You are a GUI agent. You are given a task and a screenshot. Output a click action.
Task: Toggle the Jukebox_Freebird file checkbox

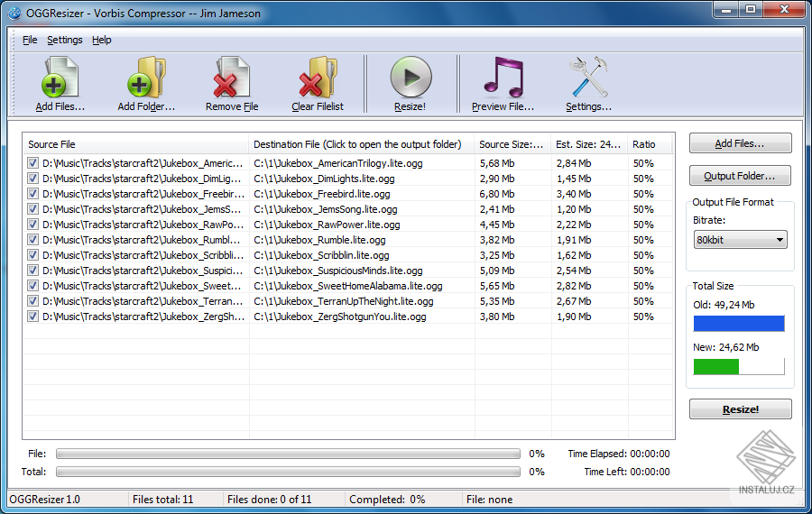coord(32,194)
